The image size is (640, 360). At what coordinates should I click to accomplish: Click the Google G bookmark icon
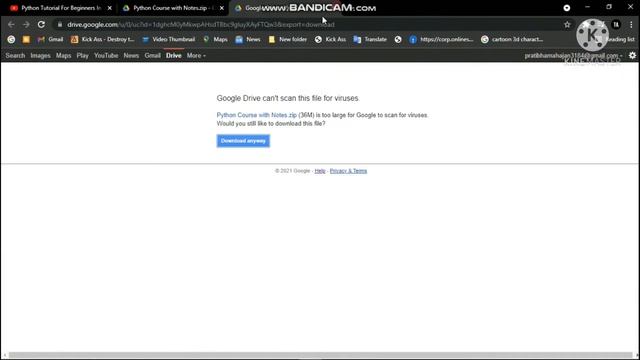[11, 39]
